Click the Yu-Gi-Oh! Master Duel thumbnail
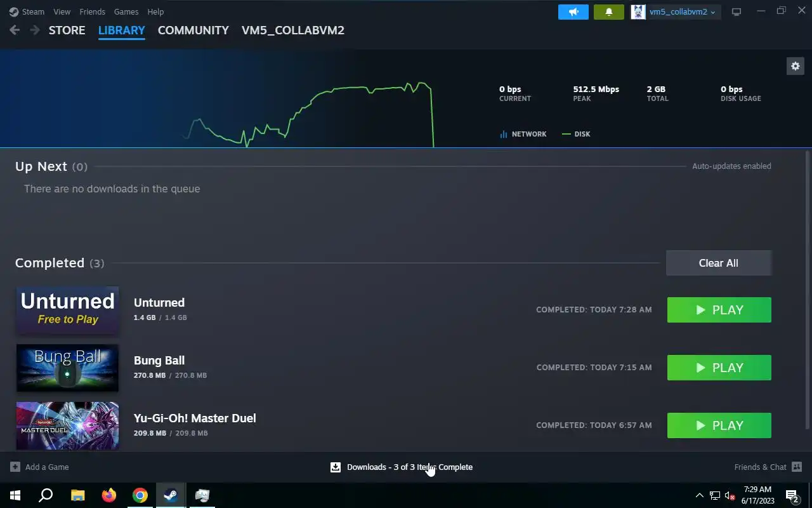Image resolution: width=812 pixels, height=508 pixels. (x=67, y=425)
